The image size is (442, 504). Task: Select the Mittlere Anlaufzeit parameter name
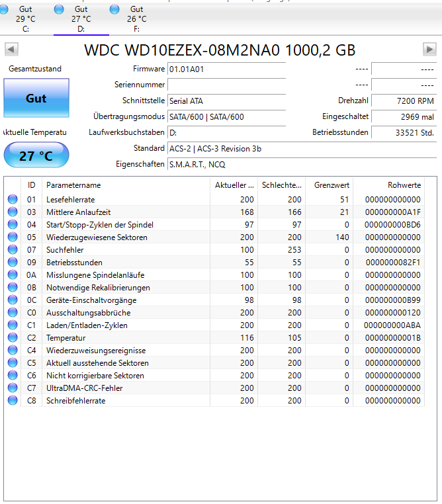(x=79, y=212)
